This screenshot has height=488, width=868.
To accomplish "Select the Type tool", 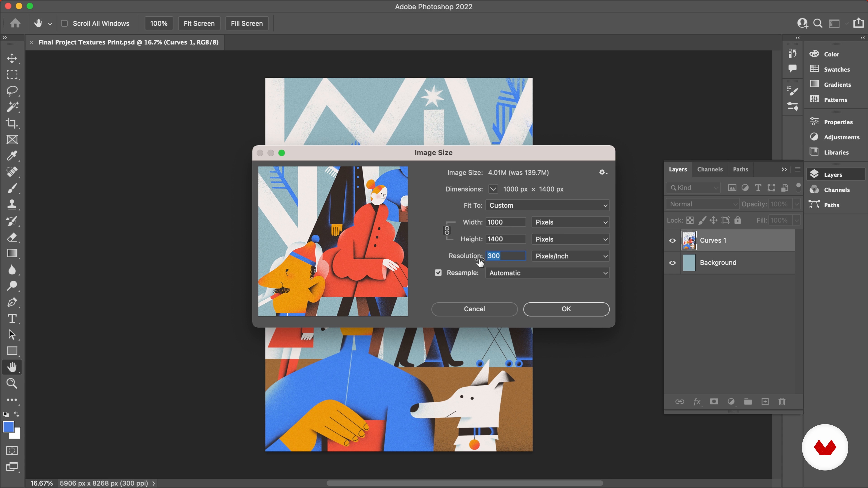I will [12, 318].
